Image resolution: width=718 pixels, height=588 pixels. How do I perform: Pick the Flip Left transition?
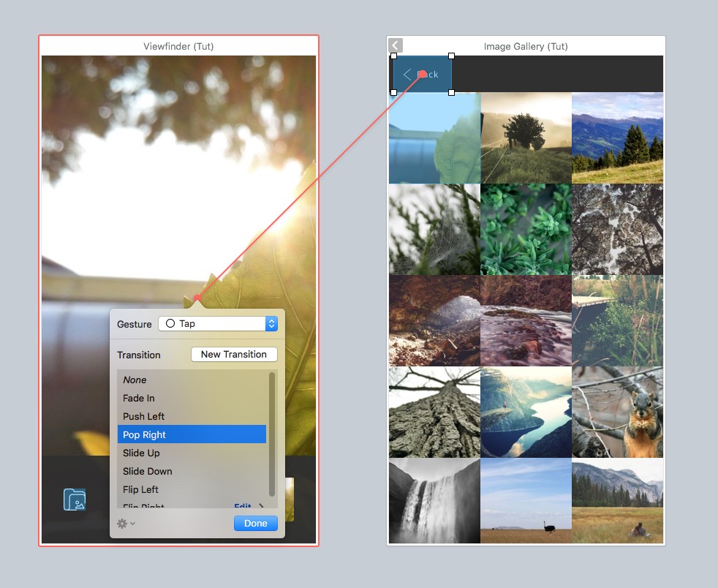140,490
